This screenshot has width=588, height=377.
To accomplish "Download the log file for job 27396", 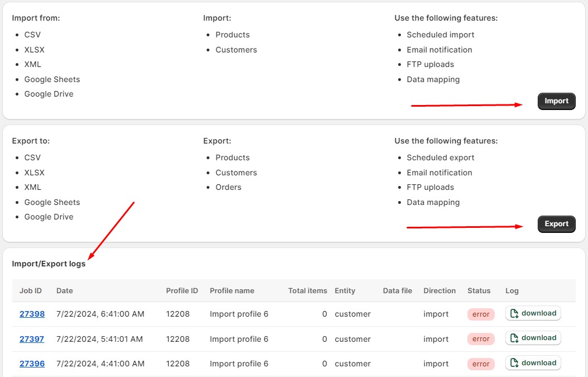I will click(533, 363).
